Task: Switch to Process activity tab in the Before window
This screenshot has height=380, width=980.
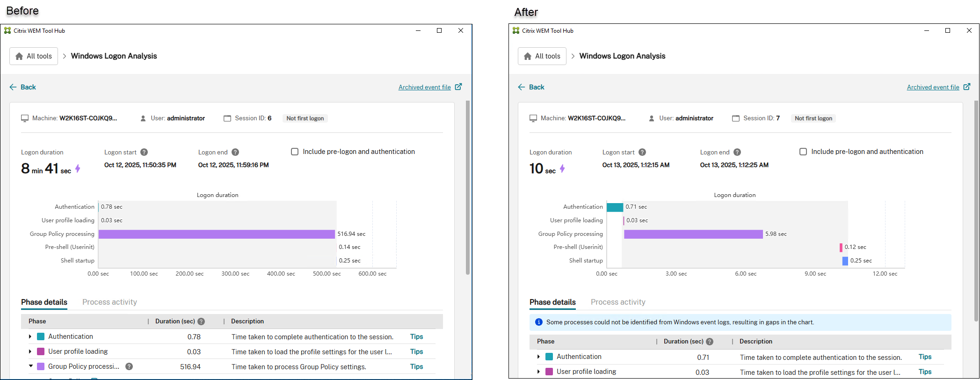Action: click(109, 302)
